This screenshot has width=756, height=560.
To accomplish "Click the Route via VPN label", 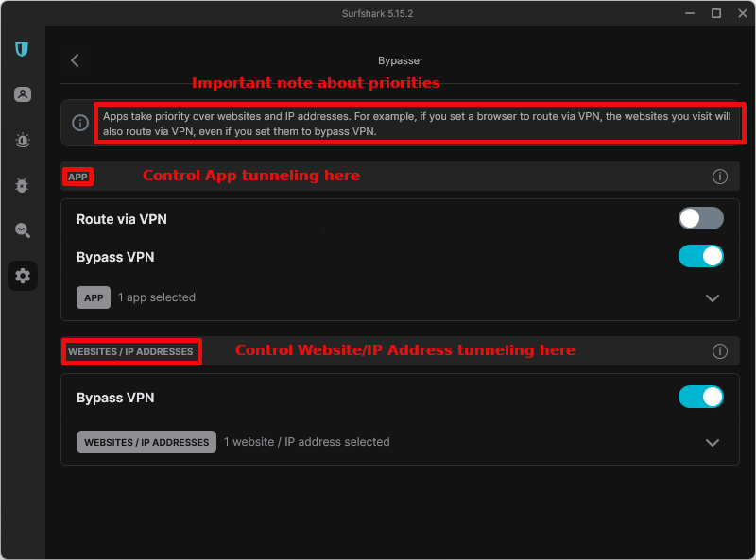I will pos(122,219).
